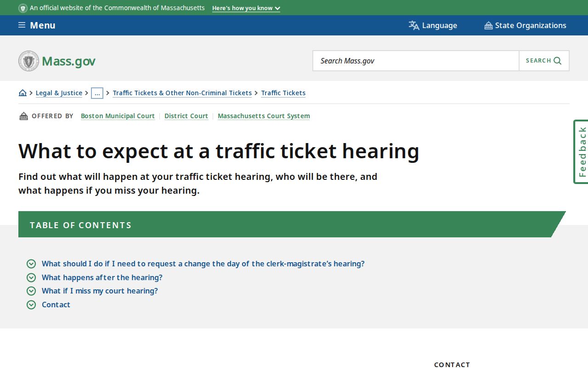Click circle chevron icon beside 'What happens after the hearing?'
Viewport: 588px width, 368px height.
[x=31, y=277]
